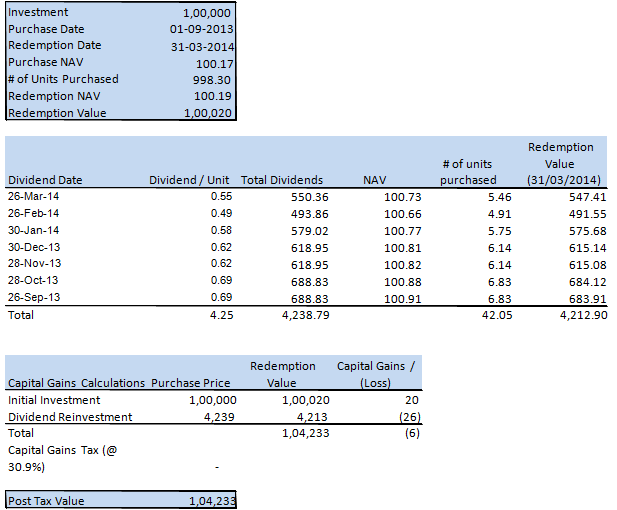
Task: Click redemption value 615.08
Action: coord(587,265)
